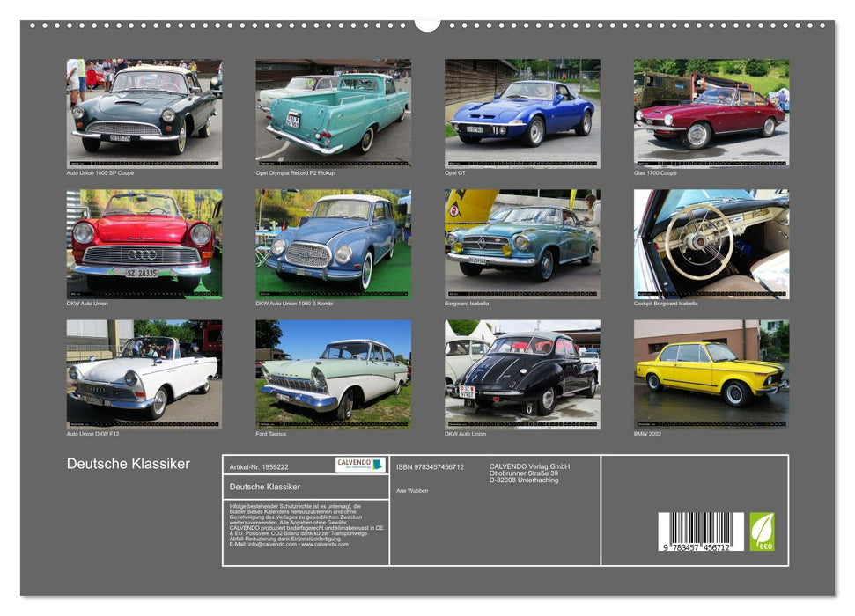855x616 pixels.
Task: Click the Artikel-Nr. 1959222 label
Action: [x=262, y=465]
